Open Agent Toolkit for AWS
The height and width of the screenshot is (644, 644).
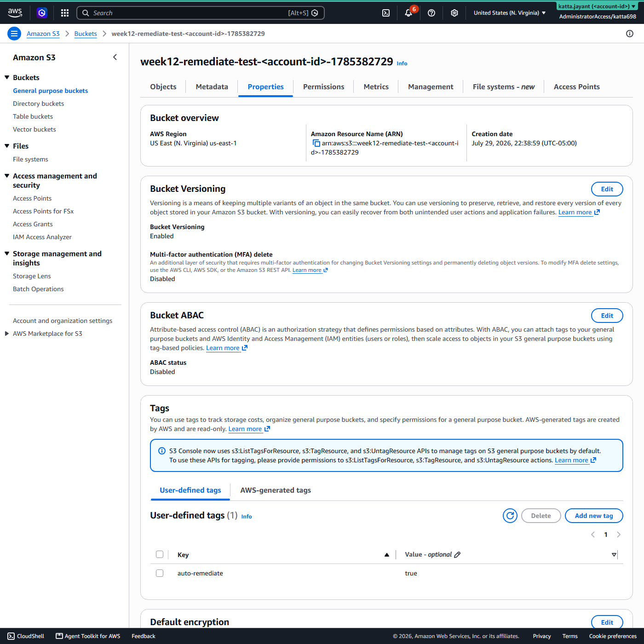pos(88,636)
